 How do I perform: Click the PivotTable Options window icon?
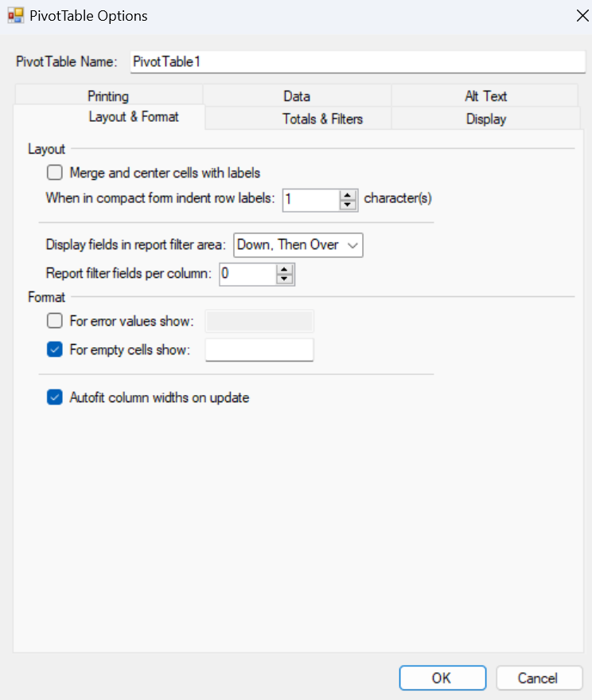coord(15,16)
